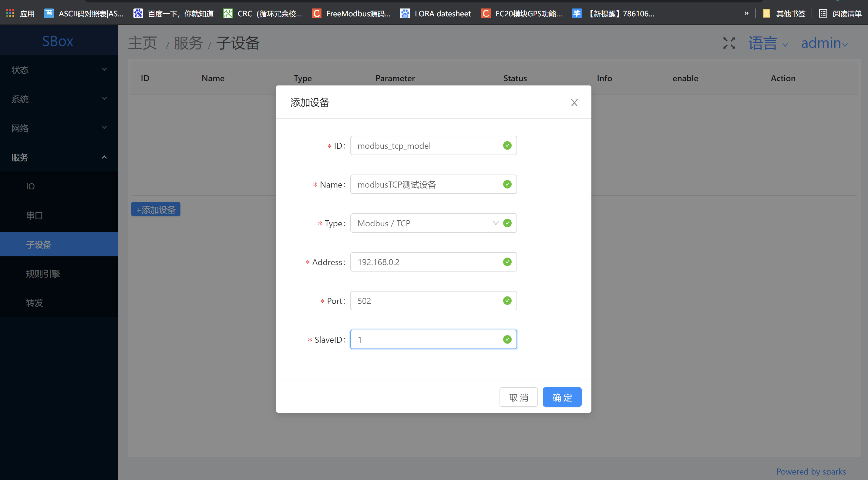
Task: Close the 添加设备 dialog
Action: click(574, 103)
